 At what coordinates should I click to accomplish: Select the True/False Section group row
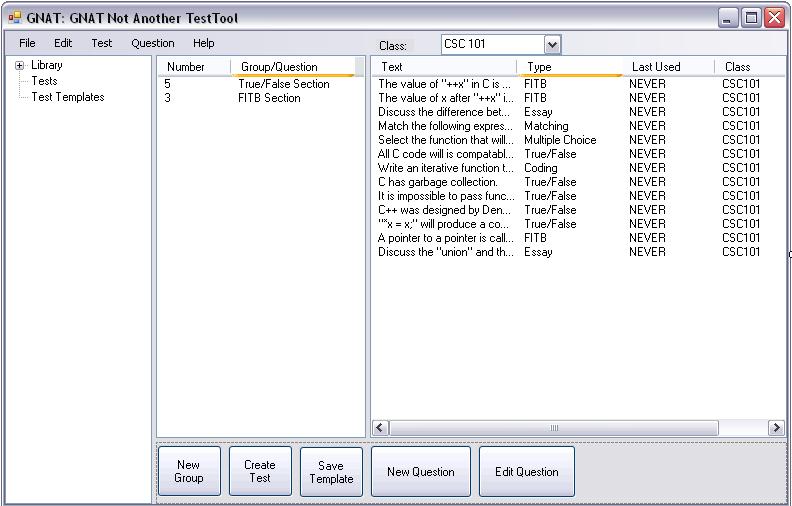(x=283, y=84)
